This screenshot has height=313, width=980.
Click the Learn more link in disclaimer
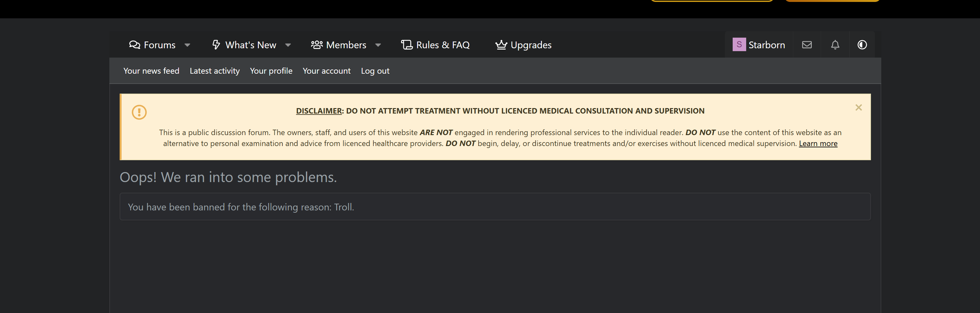818,143
